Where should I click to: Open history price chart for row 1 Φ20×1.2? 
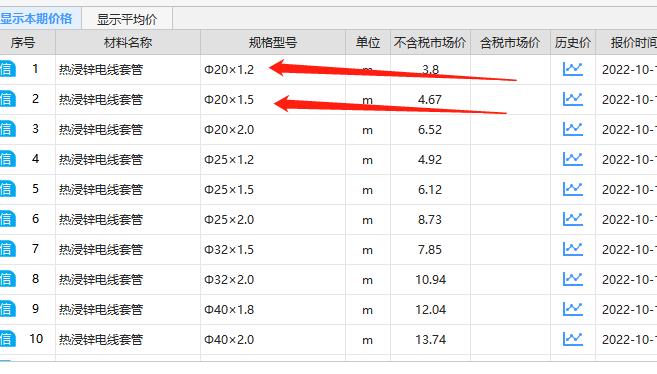[x=572, y=69]
